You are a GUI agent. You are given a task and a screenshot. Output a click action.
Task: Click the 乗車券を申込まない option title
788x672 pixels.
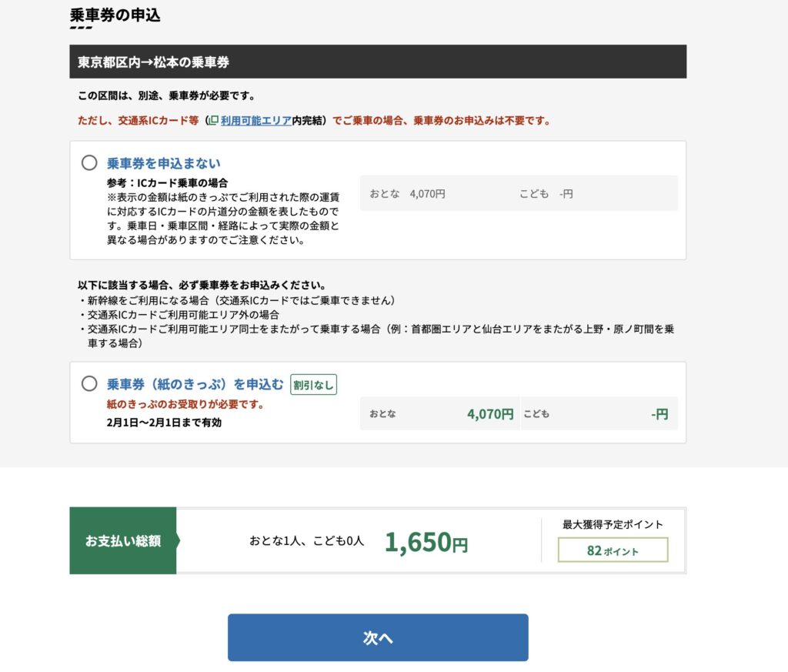[163, 163]
